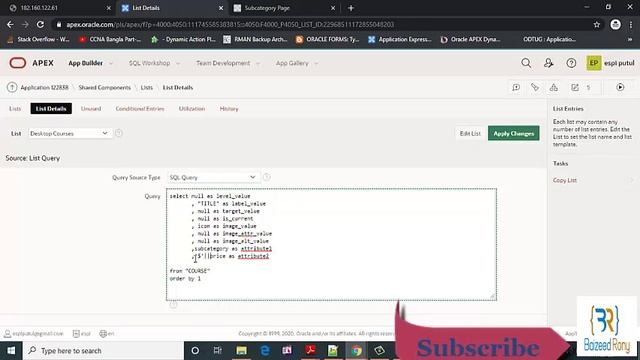The width and height of the screenshot is (640, 360).
Task: Click the tag icon in toolbar
Action: 535,87
